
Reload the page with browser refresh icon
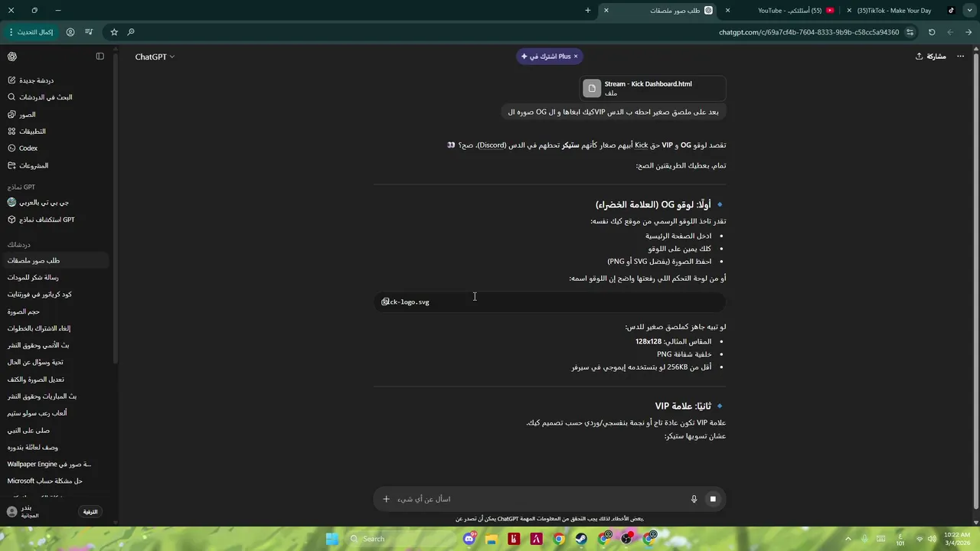tap(932, 32)
